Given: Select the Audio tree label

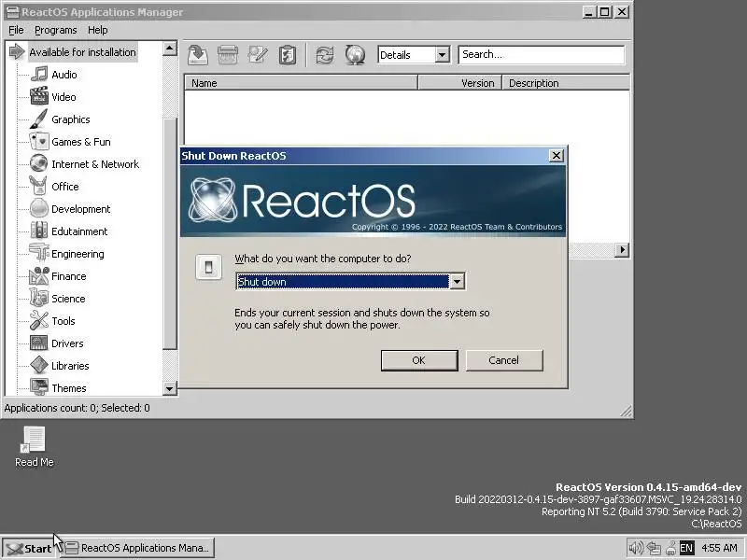Looking at the screenshot, I should click(64, 75).
